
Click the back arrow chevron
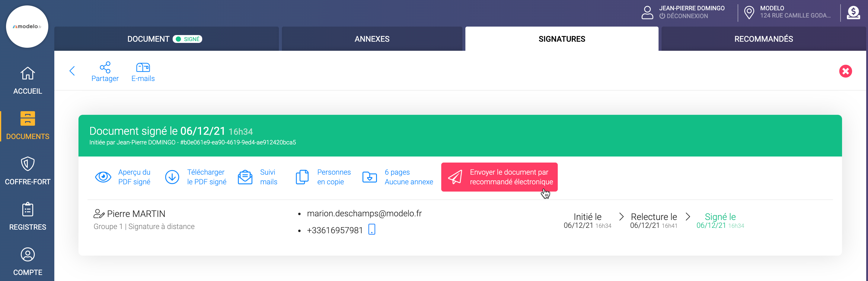coord(72,71)
